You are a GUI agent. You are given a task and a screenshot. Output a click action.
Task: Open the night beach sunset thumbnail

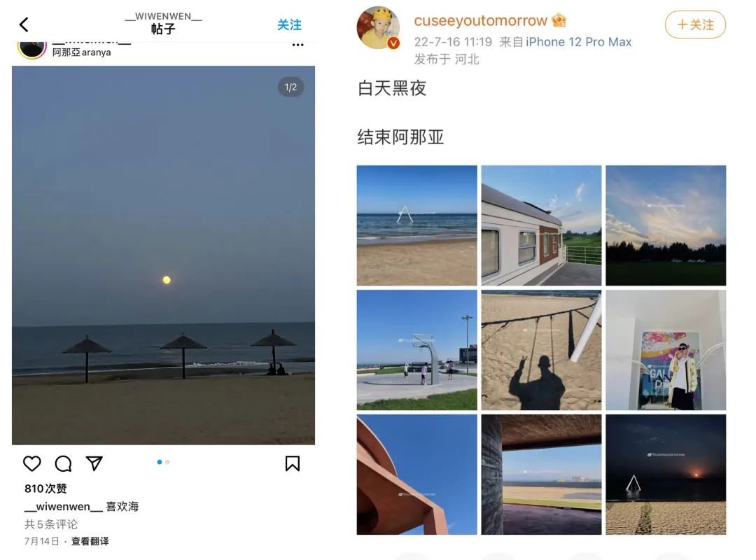pos(666,474)
